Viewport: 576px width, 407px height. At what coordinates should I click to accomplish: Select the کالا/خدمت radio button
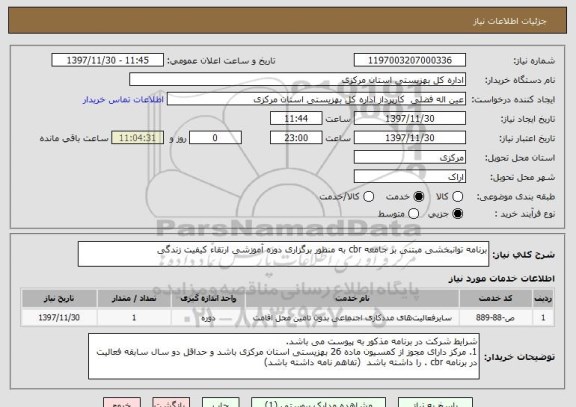point(368,197)
